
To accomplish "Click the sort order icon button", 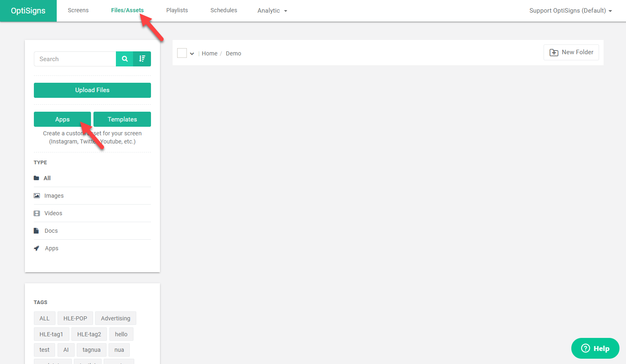I will [x=142, y=59].
